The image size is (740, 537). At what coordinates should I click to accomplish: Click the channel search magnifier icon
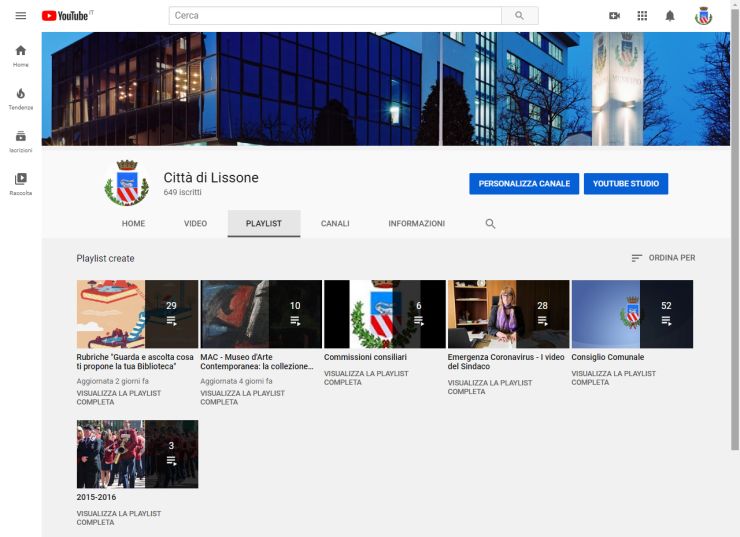tap(490, 224)
